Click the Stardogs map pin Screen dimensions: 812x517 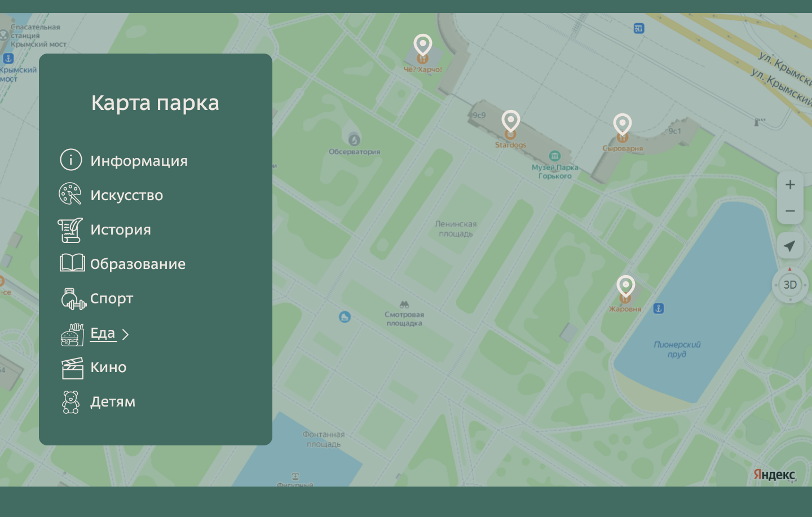click(x=510, y=122)
